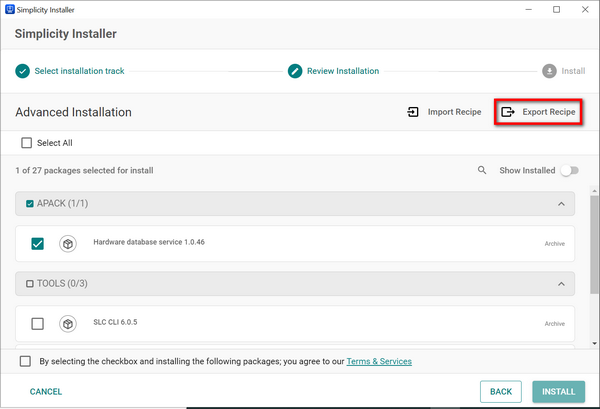Collapse the TOOLS section chevron
Screen dimensions: 600x409
[x=561, y=284]
